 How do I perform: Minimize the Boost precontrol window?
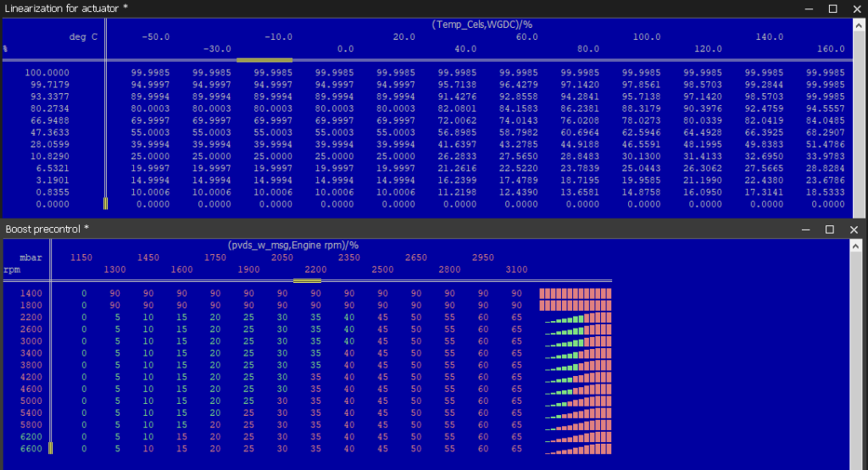[806, 229]
